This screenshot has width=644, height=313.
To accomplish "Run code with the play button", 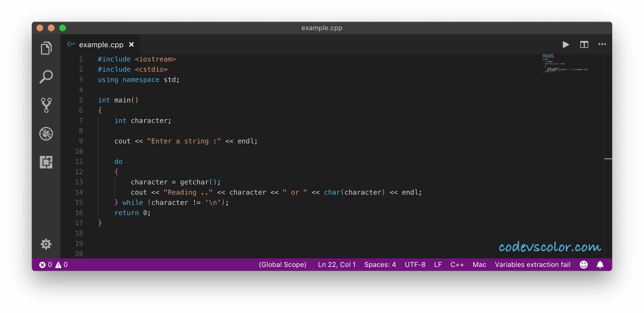I will click(x=566, y=45).
